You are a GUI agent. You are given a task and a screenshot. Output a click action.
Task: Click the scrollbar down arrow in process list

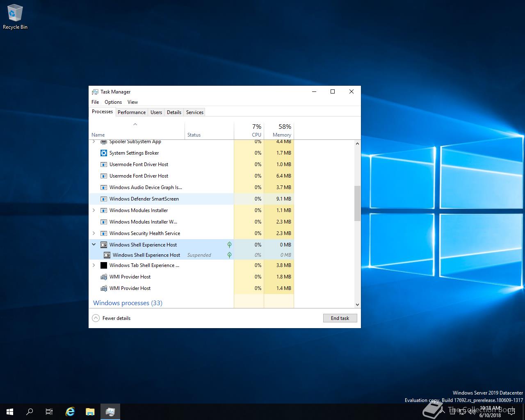[x=357, y=305]
